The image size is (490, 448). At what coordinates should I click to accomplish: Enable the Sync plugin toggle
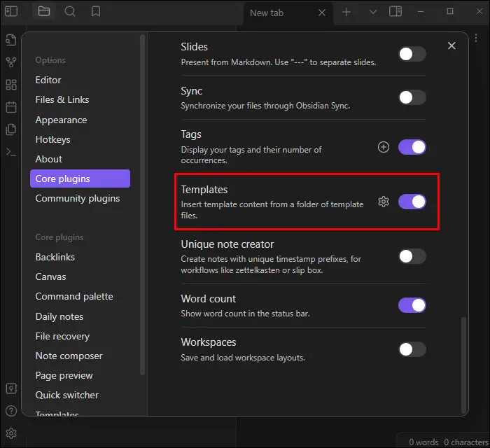tap(412, 97)
